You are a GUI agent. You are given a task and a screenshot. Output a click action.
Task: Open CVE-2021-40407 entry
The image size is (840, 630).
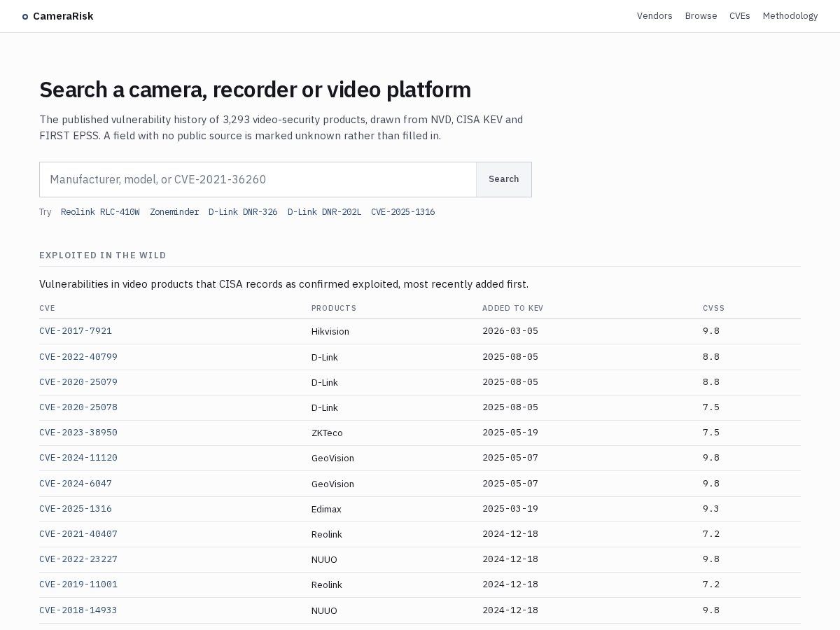(x=78, y=534)
